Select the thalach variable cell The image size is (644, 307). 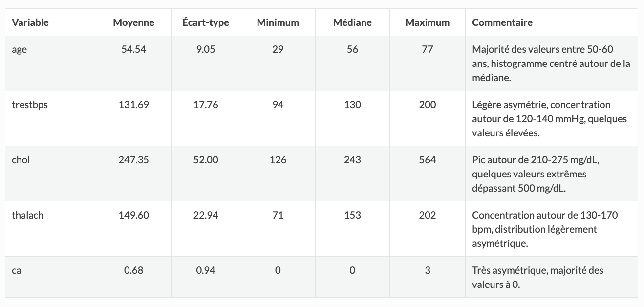[x=27, y=215]
